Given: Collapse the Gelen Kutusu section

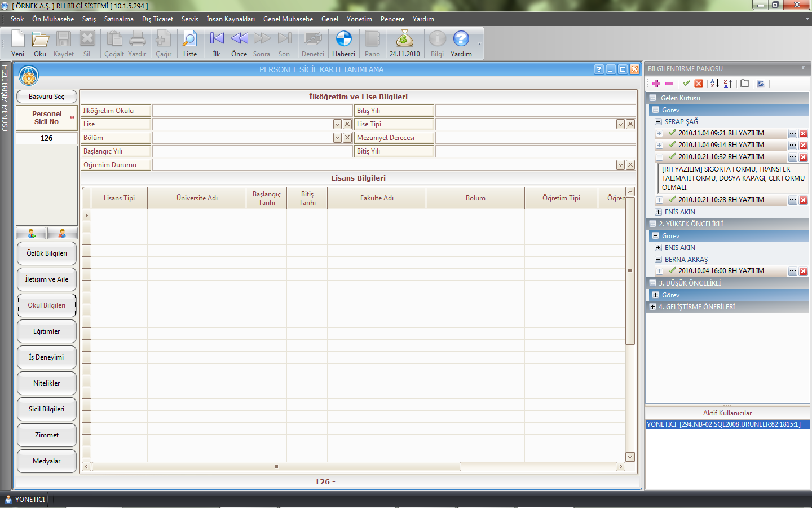Looking at the screenshot, I should click(653, 98).
